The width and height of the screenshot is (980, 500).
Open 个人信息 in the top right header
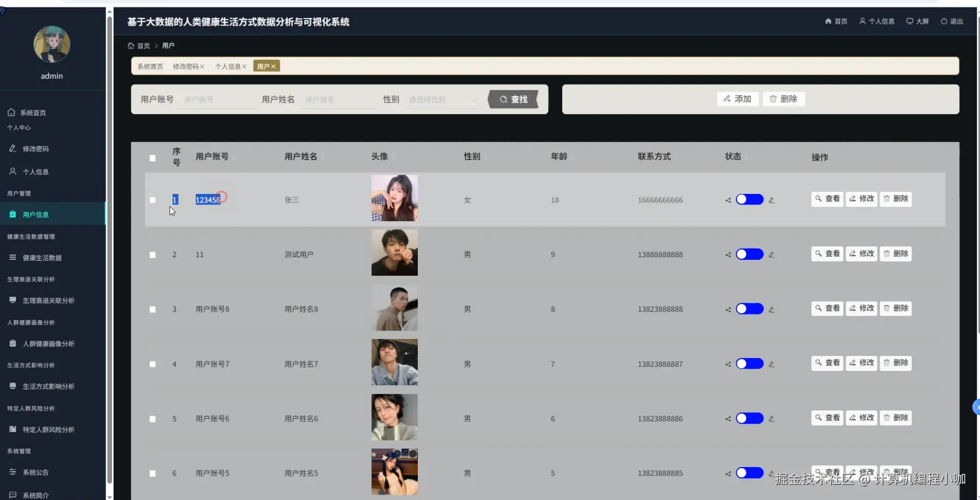coord(877,21)
